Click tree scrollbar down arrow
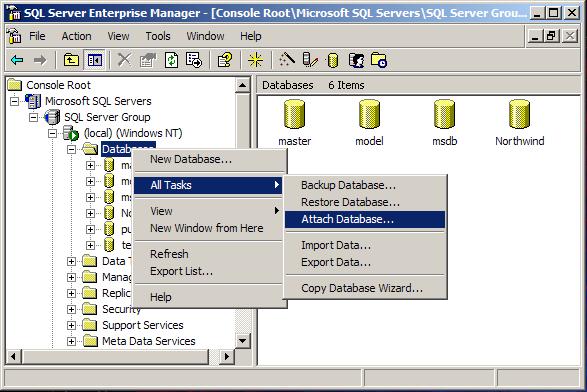This screenshot has width=587, height=392. 243,341
